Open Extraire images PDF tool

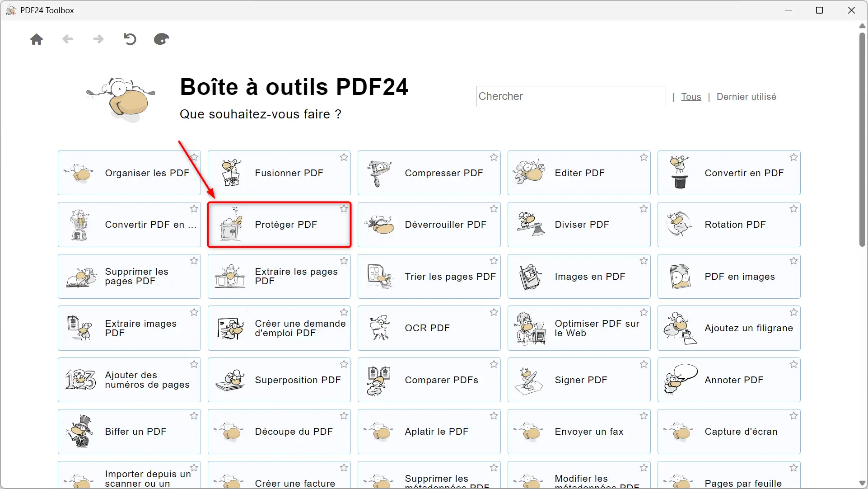129,328
